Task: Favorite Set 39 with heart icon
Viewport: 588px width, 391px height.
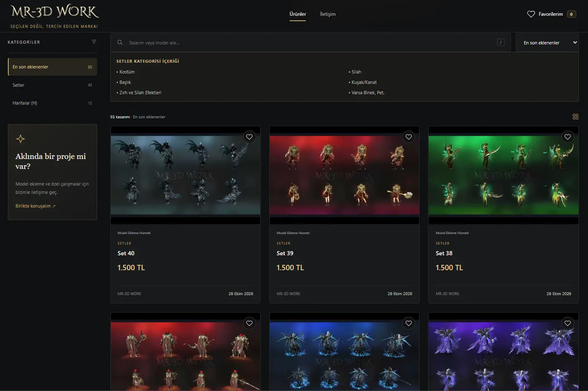Action: 409,137
